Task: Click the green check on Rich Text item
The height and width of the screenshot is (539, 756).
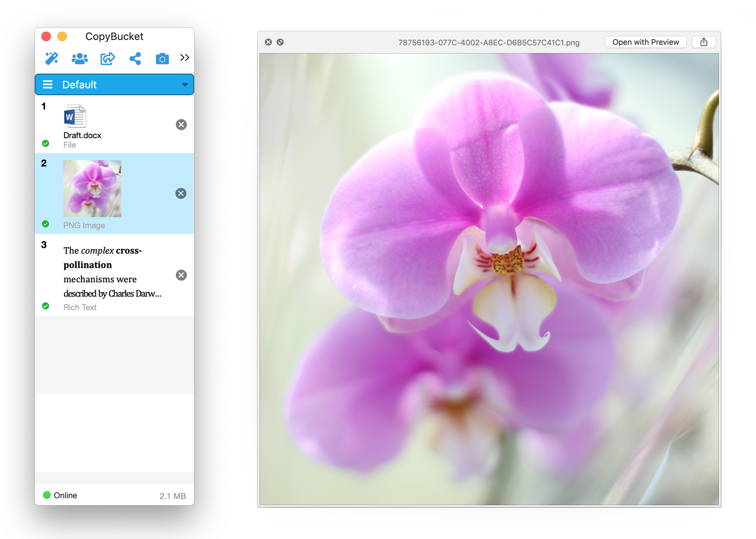Action: (46, 306)
